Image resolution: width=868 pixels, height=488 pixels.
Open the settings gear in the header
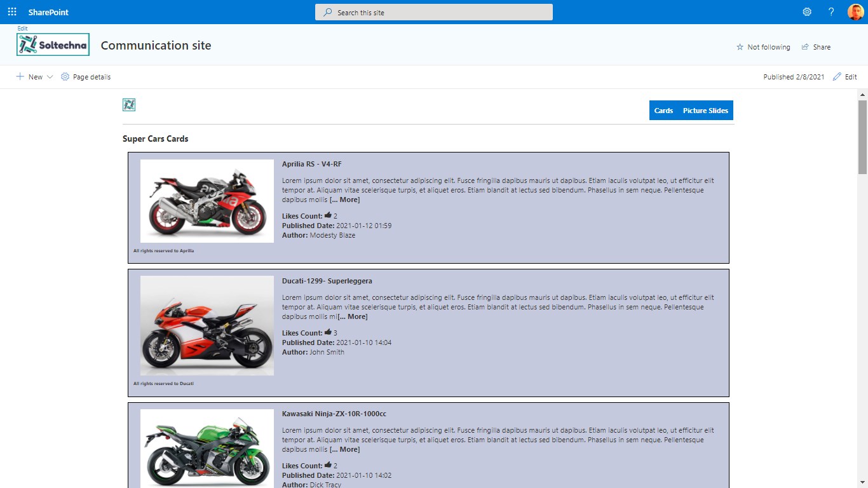(807, 12)
